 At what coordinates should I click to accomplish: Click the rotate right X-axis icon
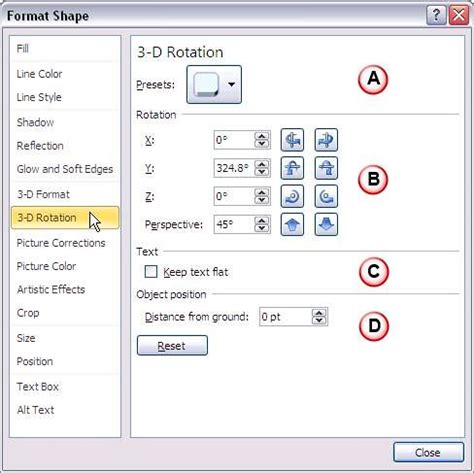[x=326, y=140]
